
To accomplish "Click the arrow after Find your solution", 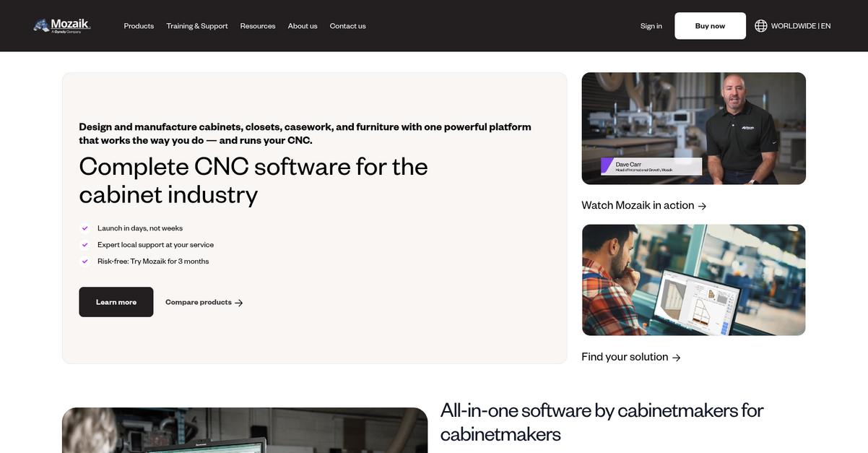I will click(x=676, y=358).
